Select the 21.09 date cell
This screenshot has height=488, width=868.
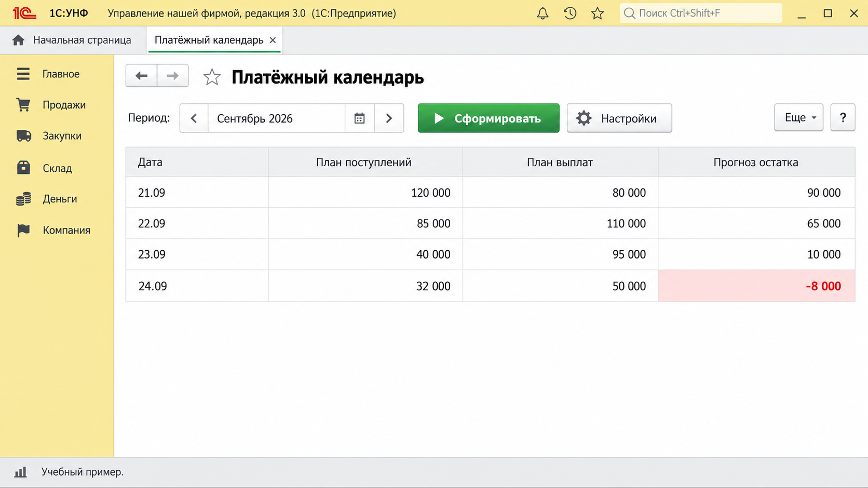tap(197, 193)
